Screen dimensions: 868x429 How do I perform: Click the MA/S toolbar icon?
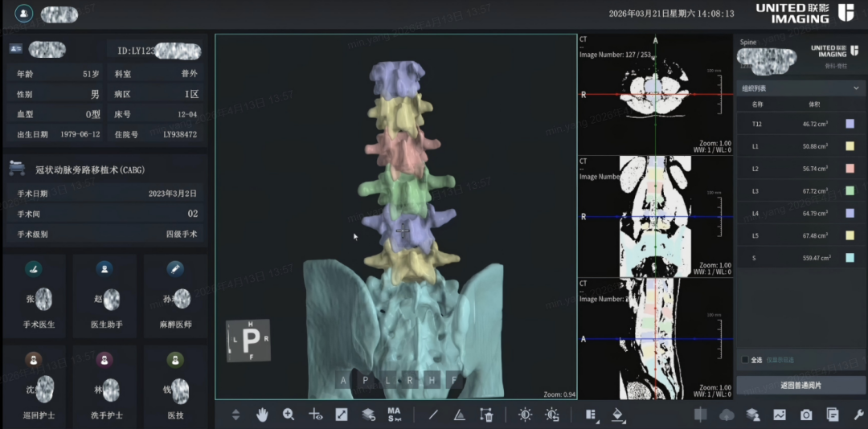[394, 415]
